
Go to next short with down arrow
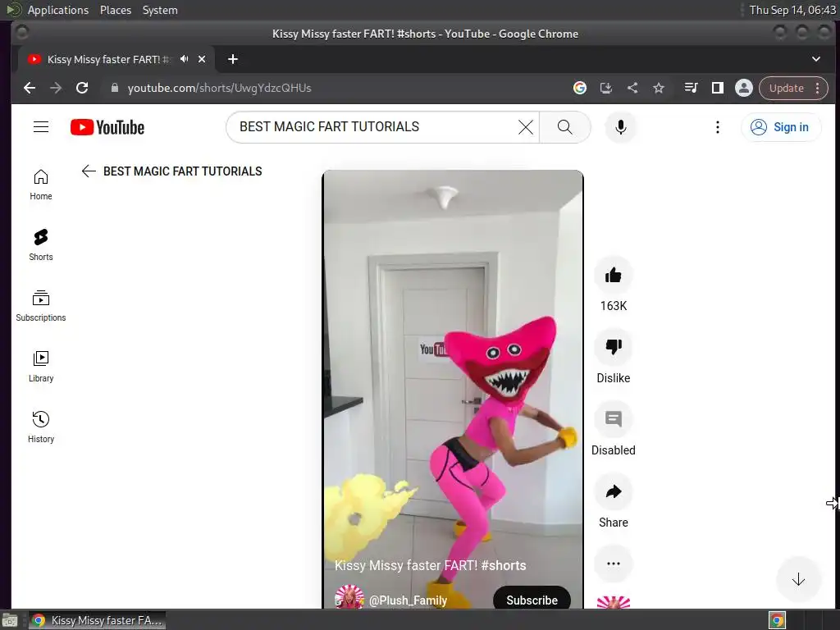point(798,579)
